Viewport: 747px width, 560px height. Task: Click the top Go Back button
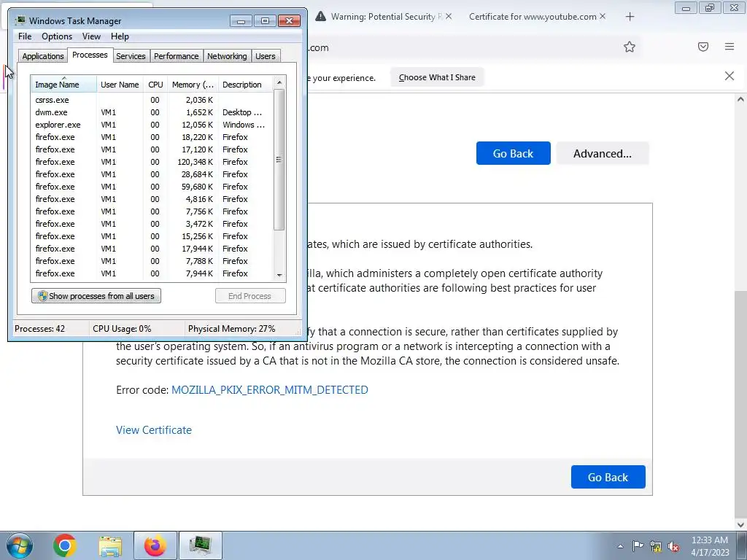click(x=513, y=153)
